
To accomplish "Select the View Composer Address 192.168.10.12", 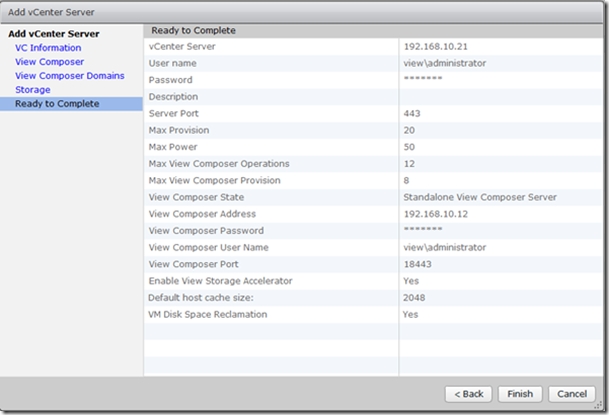I will pos(435,214).
